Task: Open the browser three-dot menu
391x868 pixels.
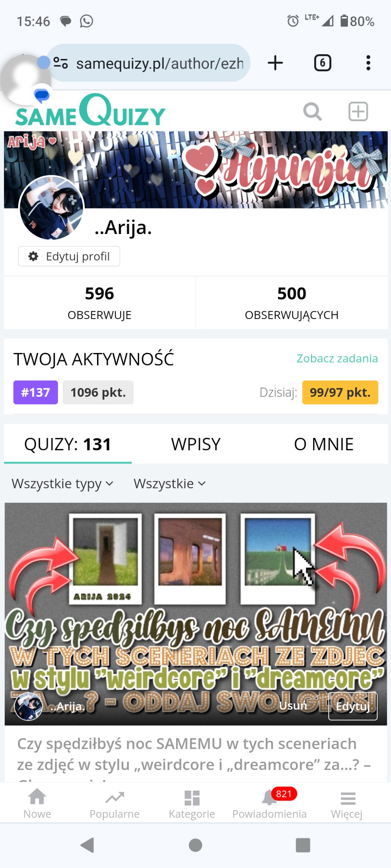Action: [368, 63]
